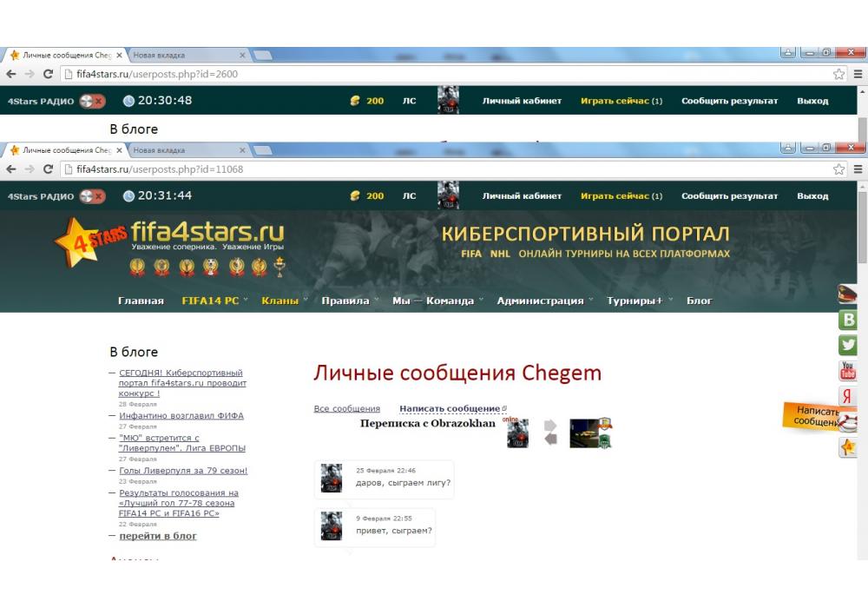Click the 'Все сообщения' link
This screenshot has height=608, width=868.
tap(346, 409)
